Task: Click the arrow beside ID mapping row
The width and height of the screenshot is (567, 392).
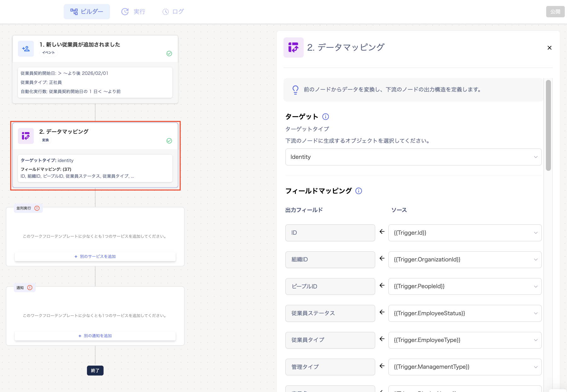Action: [382, 232]
